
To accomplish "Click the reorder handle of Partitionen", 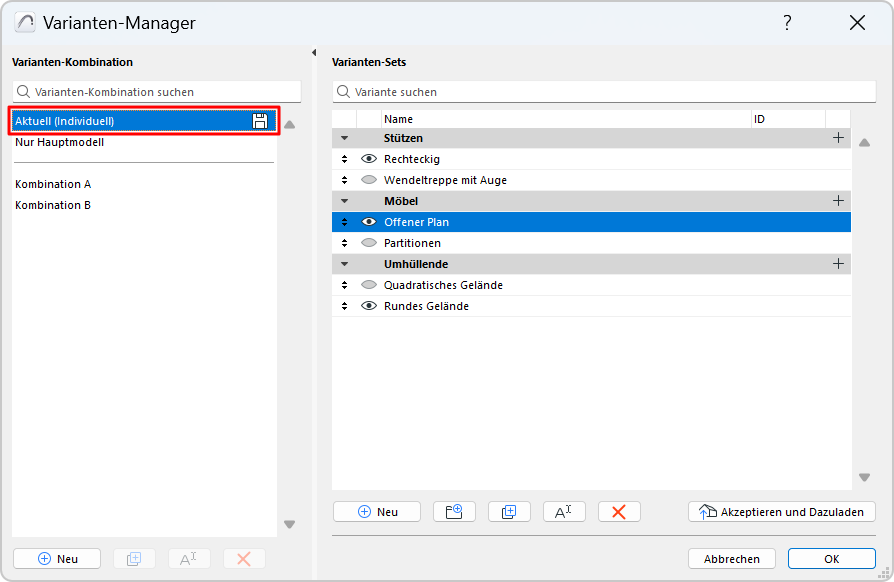I will point(344,243).
